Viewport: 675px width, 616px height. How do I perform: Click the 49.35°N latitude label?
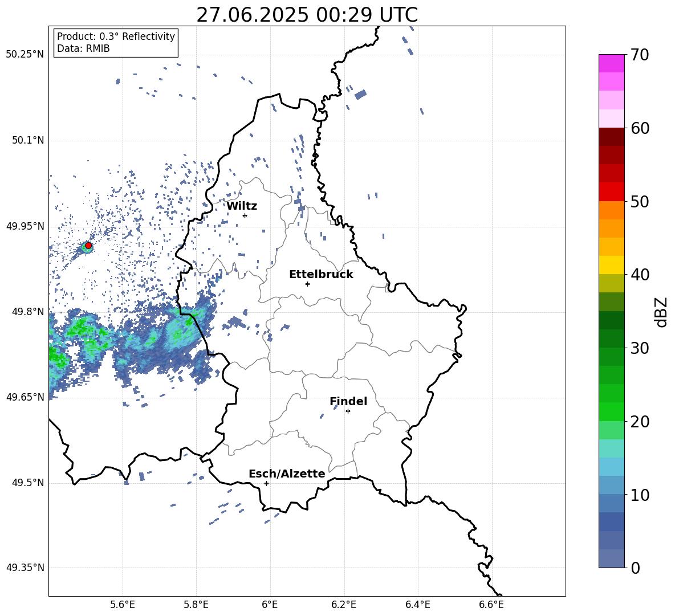click(x=25, y=568)
